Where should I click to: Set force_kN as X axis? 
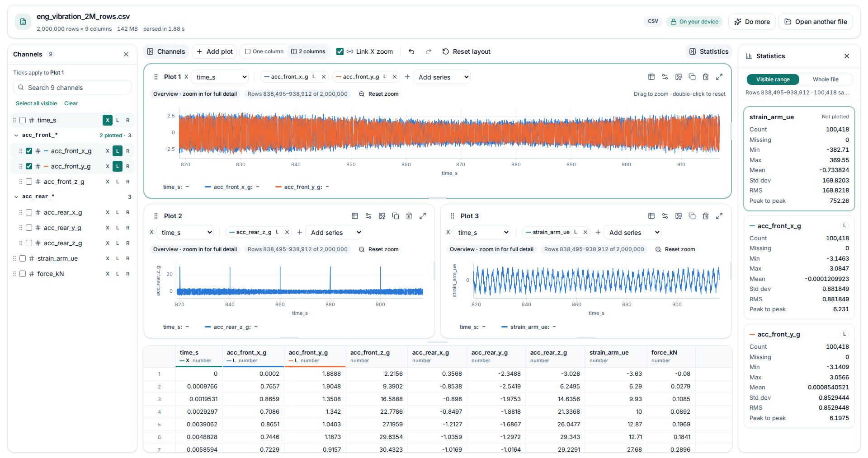(108, 274)
